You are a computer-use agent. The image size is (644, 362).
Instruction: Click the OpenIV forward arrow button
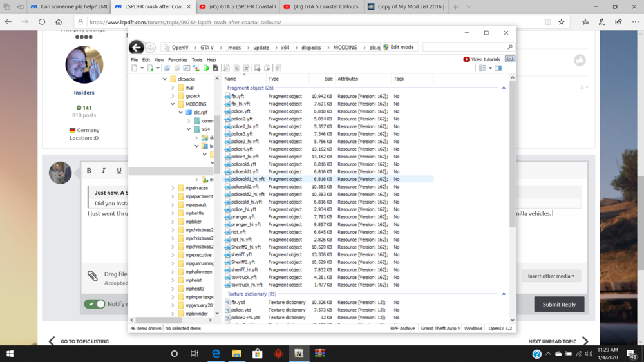150,48
